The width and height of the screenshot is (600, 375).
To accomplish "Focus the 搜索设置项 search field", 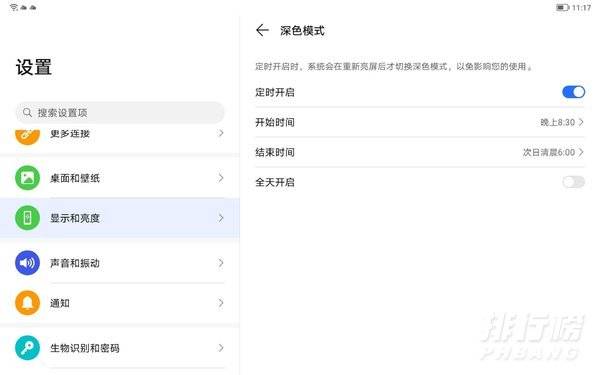I will point(120,112).
